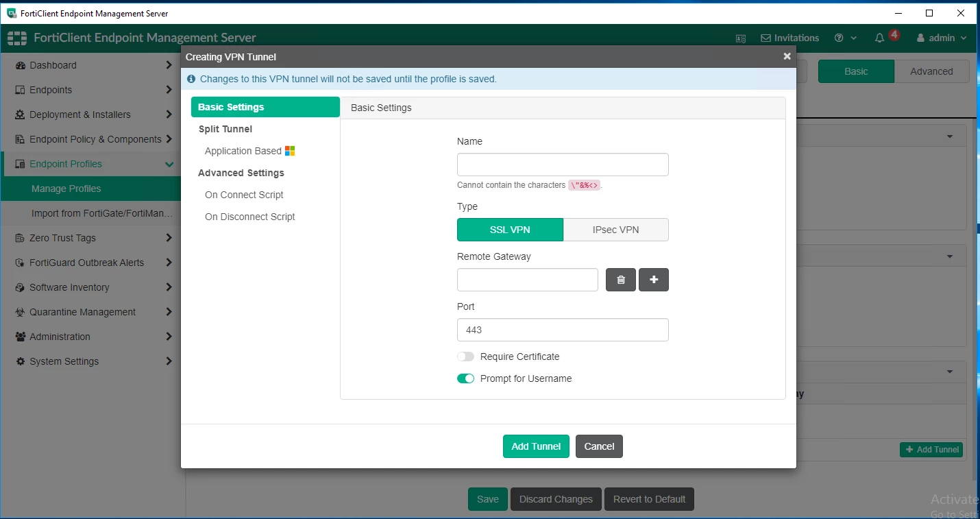Open the notifications bell icon
The width and height of the screenshot is (980, 519).
[x=880, y=38]
